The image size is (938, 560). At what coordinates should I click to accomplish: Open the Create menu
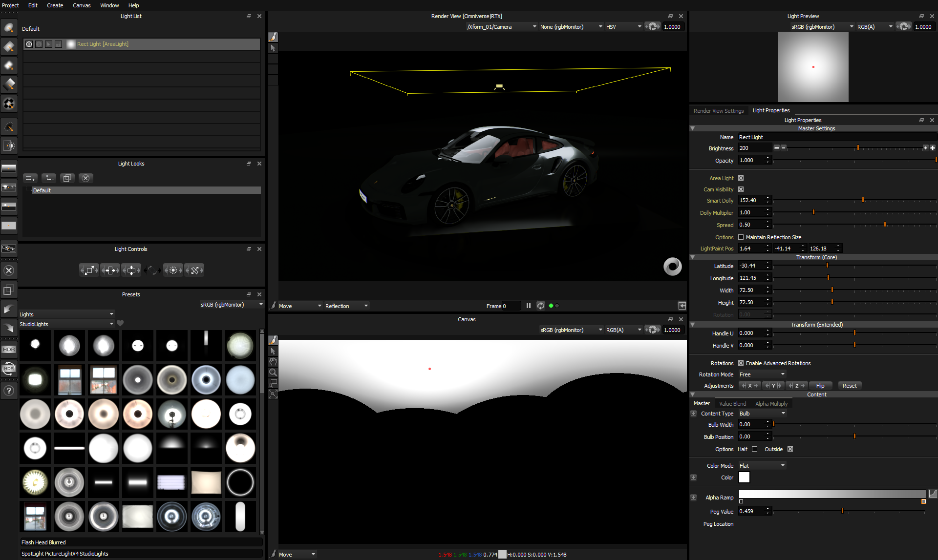click(x=55, y=5)
